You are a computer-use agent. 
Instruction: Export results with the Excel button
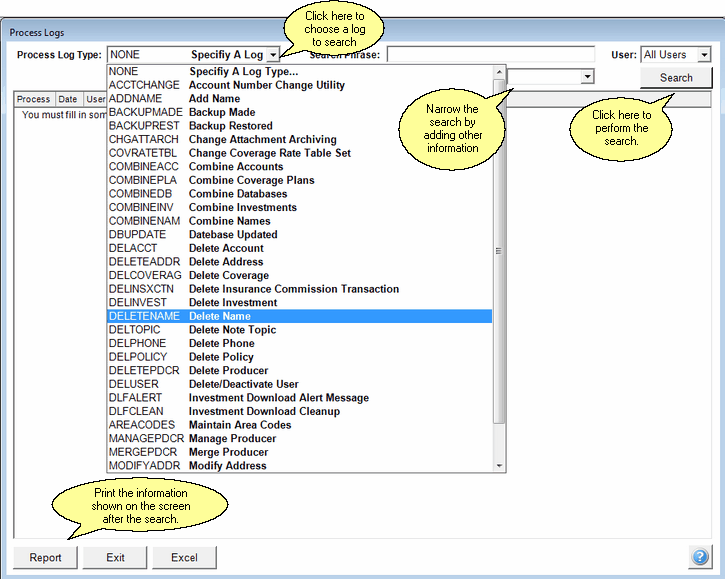pyautogui.click(x=184, y=558)
